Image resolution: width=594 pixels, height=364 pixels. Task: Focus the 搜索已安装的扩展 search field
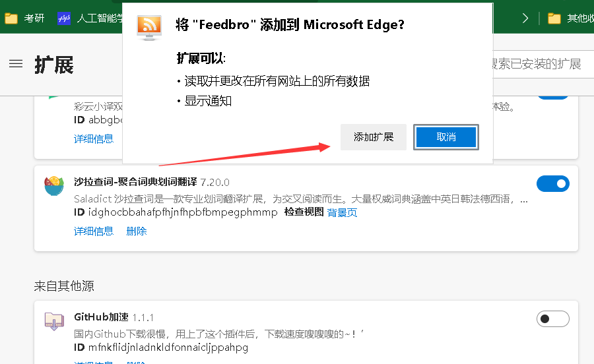543,64
